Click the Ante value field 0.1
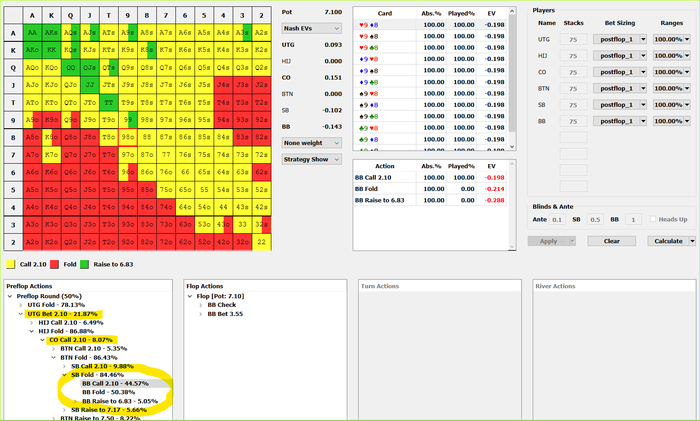This screenshot has width=700, height=421. tap(557, 219)
